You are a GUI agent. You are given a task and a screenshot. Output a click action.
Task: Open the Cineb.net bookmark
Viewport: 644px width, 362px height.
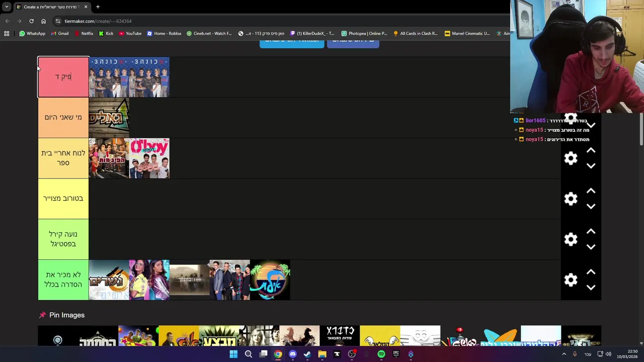pos(209,34)
